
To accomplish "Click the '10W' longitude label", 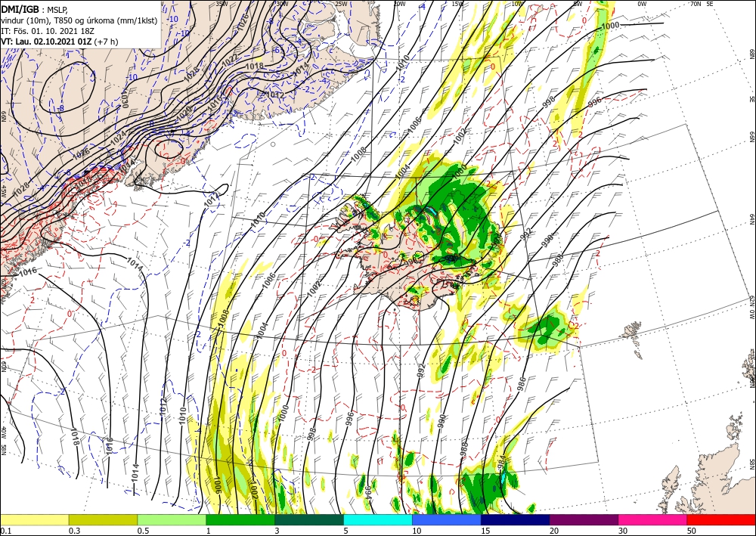I will [x=517, y=3].
